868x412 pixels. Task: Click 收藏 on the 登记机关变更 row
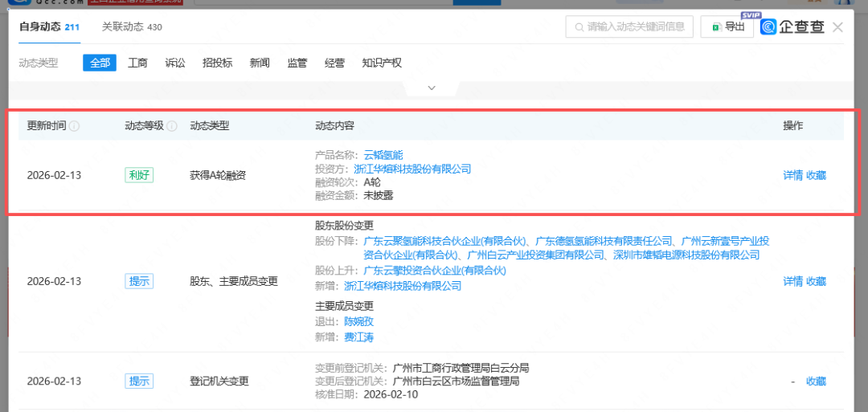[816, 381]
